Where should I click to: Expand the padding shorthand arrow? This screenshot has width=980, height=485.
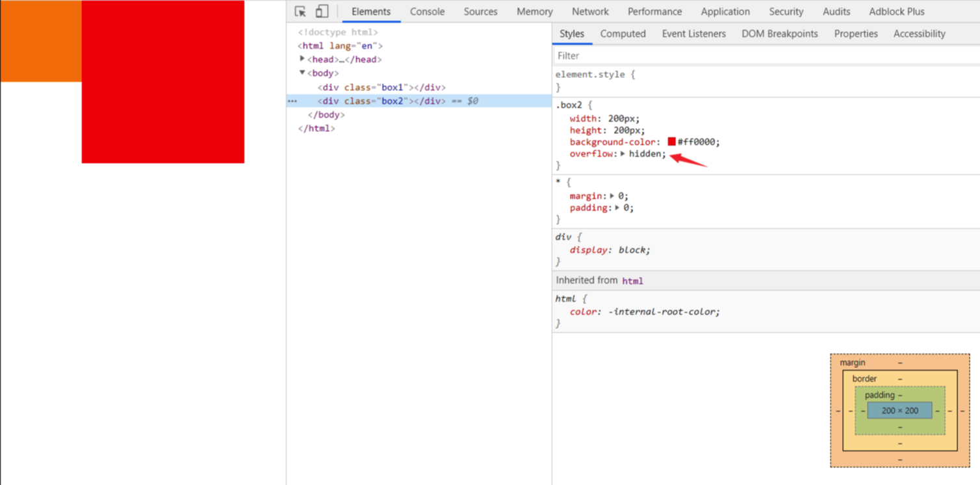tap(617, 208)
